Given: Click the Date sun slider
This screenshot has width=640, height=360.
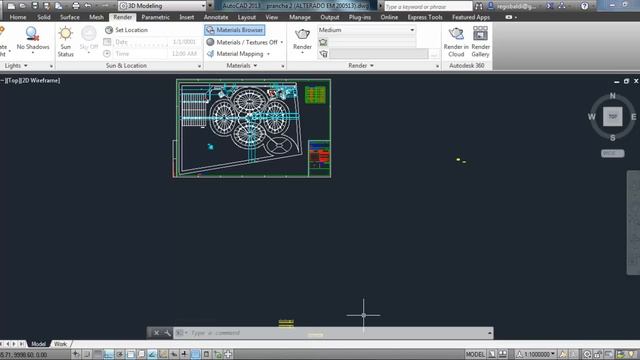Looking at the screenshot, I should 141,42.
